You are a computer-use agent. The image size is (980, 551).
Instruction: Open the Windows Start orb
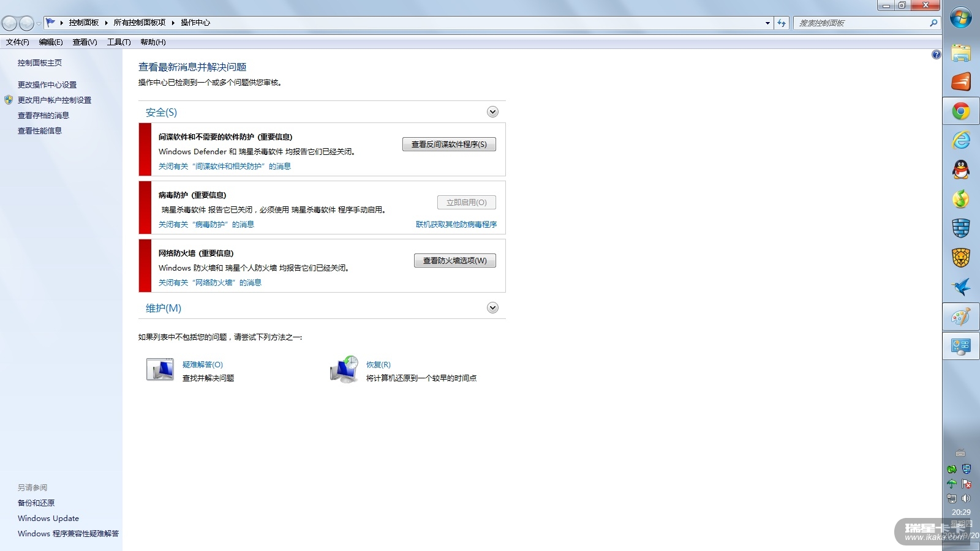click(x=961, y=18)
